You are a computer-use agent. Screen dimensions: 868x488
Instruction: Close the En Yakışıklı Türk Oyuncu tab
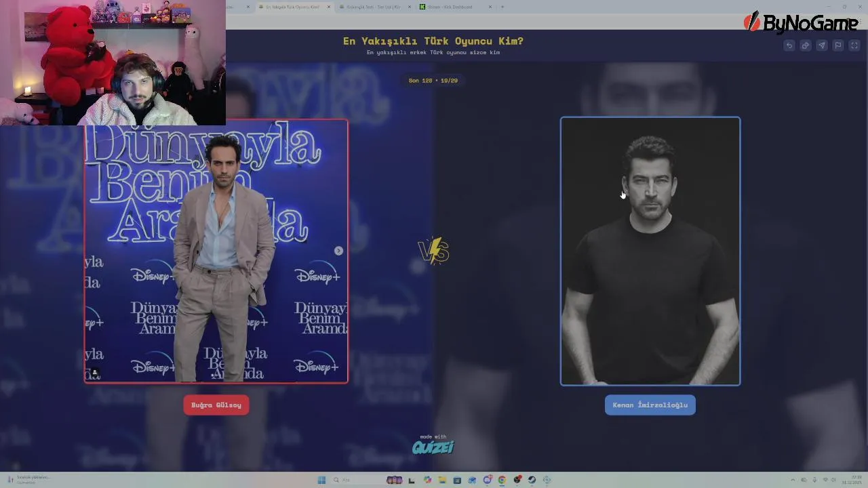click(x=329, y=7)
